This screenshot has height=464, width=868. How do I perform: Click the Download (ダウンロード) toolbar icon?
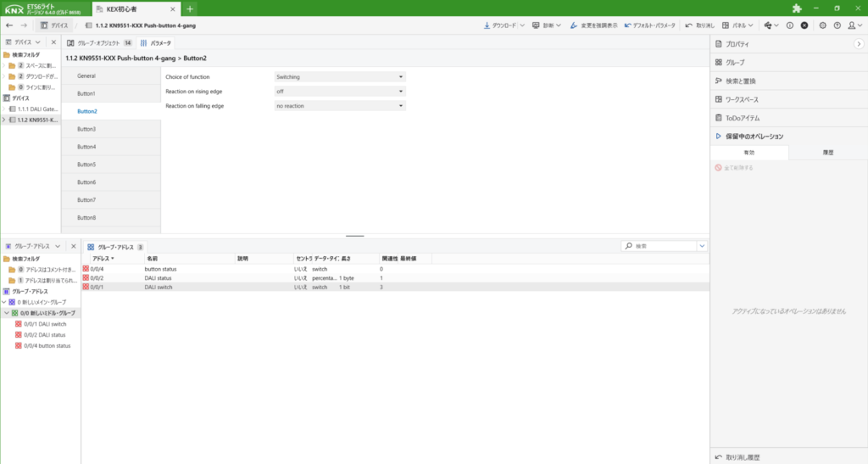487,25
